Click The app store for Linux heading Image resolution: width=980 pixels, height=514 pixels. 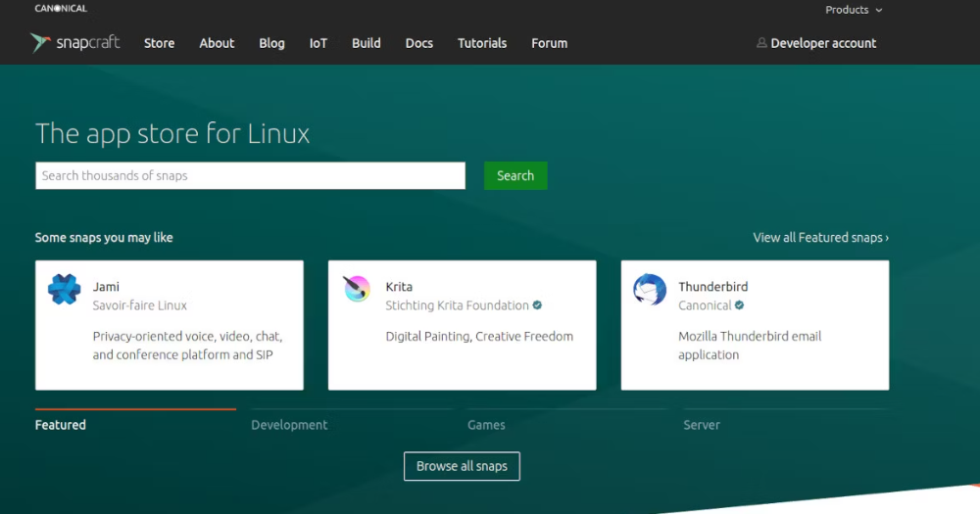[172, 133]
